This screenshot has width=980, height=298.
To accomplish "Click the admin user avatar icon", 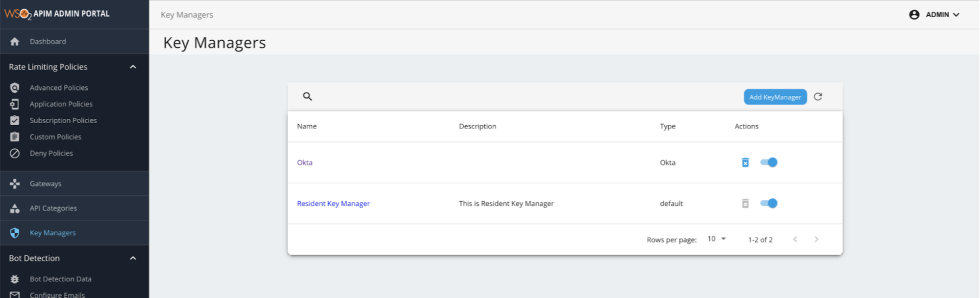I will 914,15.
